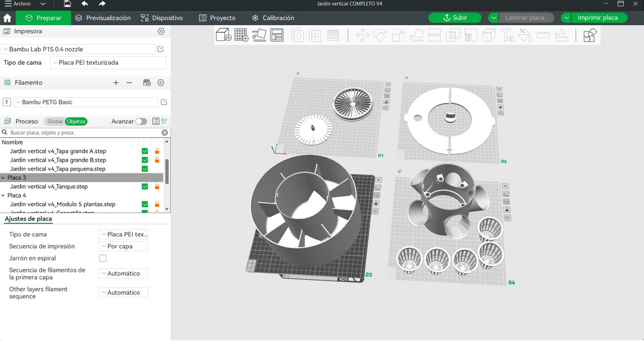Click the Arrange all objects icon
Viewport: 644px width, 344px height.
pos(277,35)
